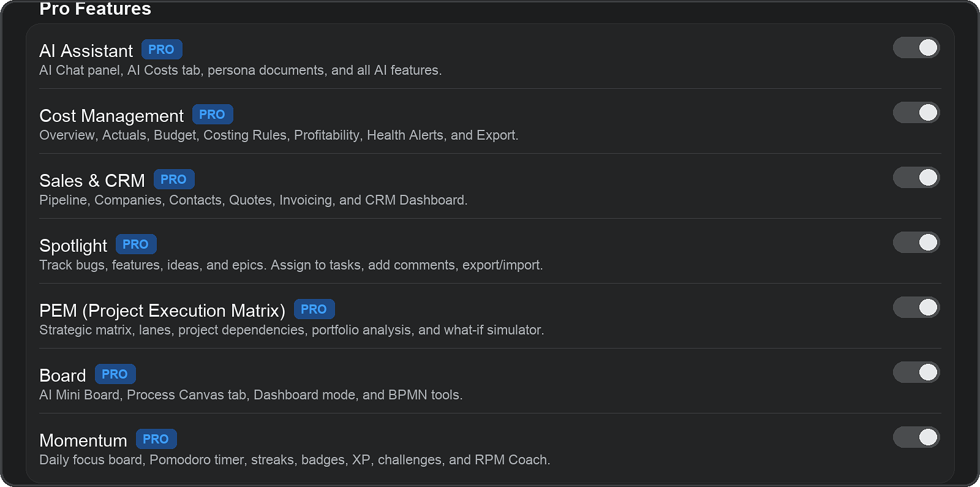Click the description starting "AI Chat panel, AI Costs tab"

pyautogui.click(x=240, y=70)
